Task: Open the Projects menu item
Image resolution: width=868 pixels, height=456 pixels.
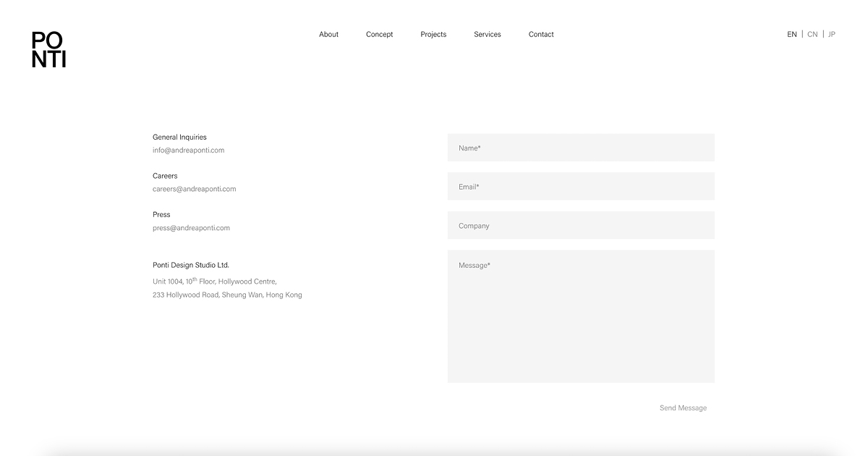Action: pos(433,34)
